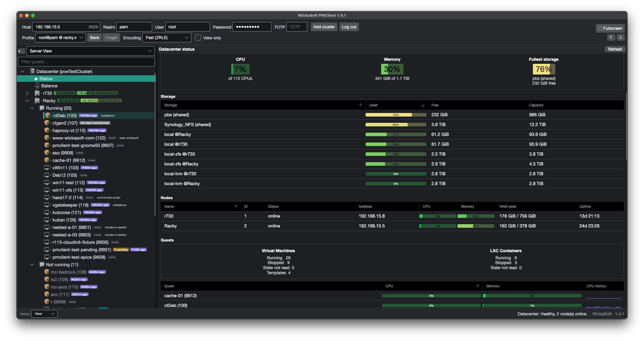Click the haproxy-ct (115) container icon

47,130
